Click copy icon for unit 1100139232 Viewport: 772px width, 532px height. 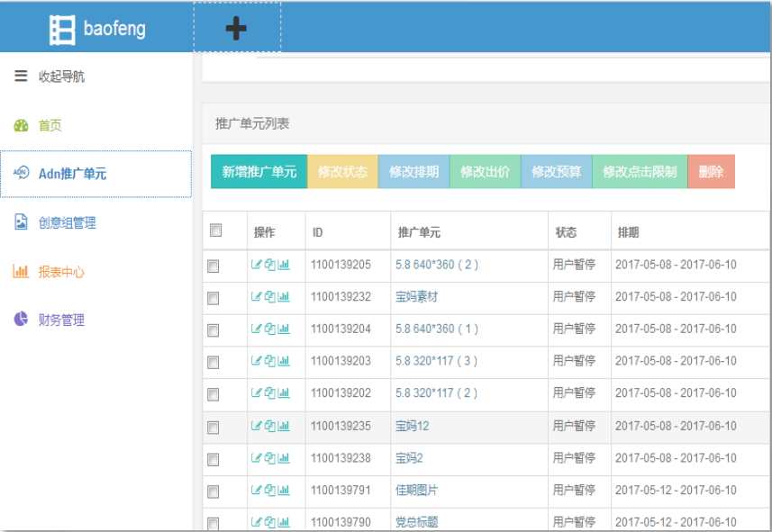269,297
